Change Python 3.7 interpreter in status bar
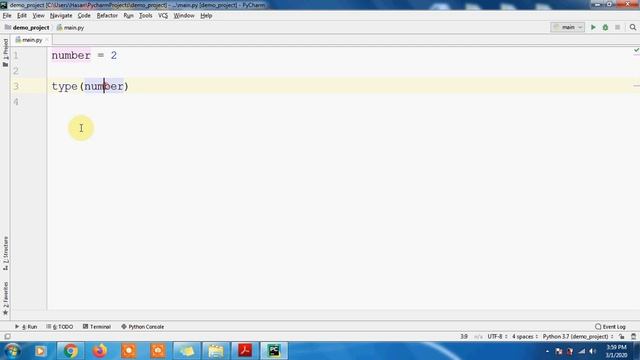This screenshot has width=640, height=360. (x=578, y=337)
